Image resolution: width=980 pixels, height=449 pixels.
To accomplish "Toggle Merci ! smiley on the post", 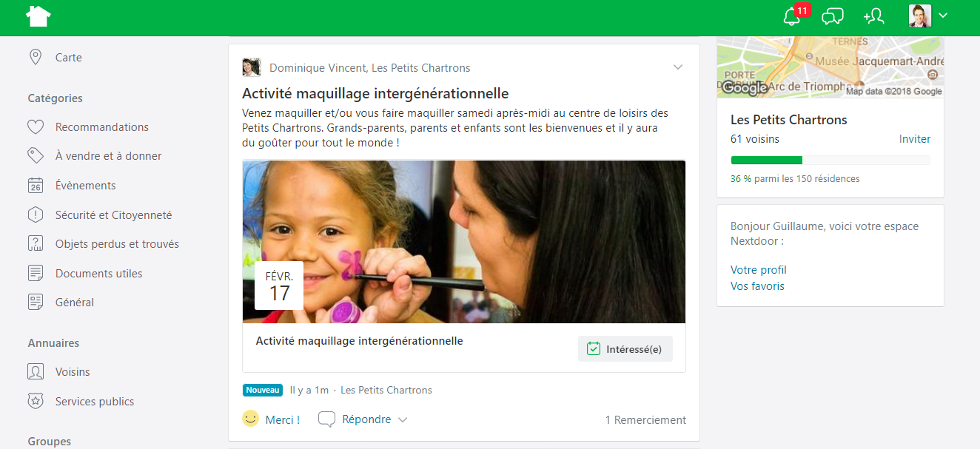I will point(271,419).
